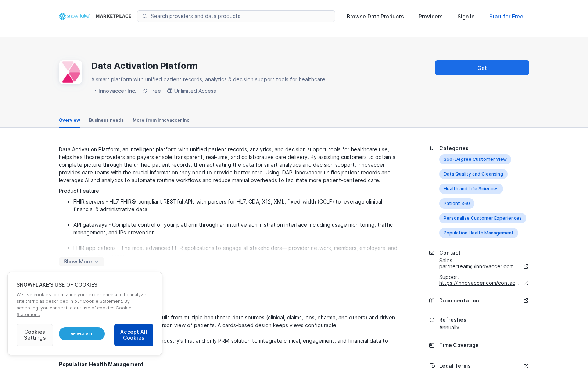Click the search magnifier icon

click(x=145, y=16)
